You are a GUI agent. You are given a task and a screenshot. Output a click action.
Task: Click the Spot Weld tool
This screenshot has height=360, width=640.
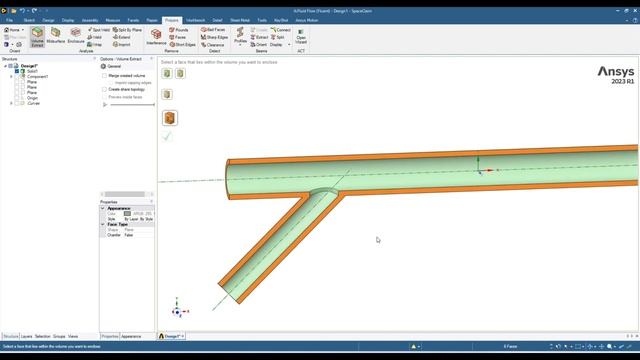(99, 30)
